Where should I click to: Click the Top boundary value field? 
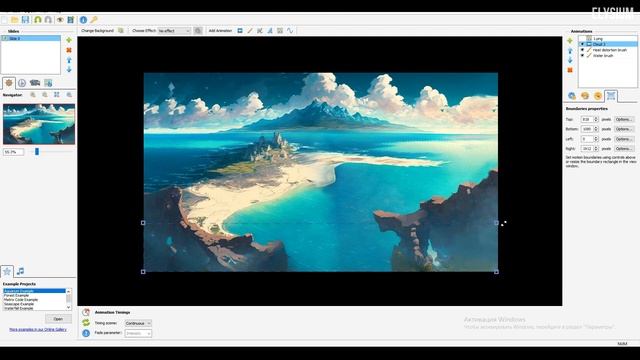[x=587, y=119]
